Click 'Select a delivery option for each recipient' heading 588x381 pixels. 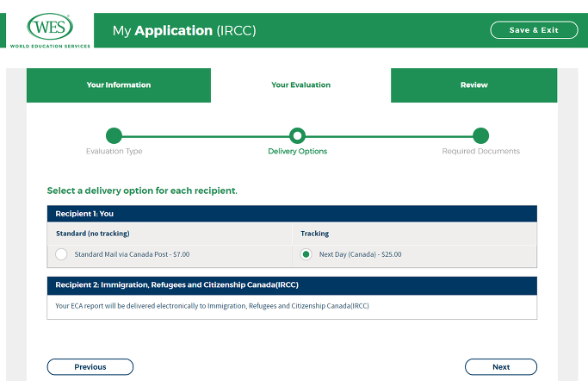pyautogui.click(x=142, y=190)
